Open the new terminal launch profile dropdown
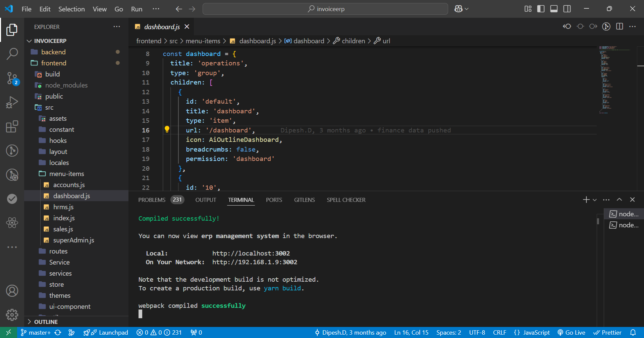 tap(595, 200)
